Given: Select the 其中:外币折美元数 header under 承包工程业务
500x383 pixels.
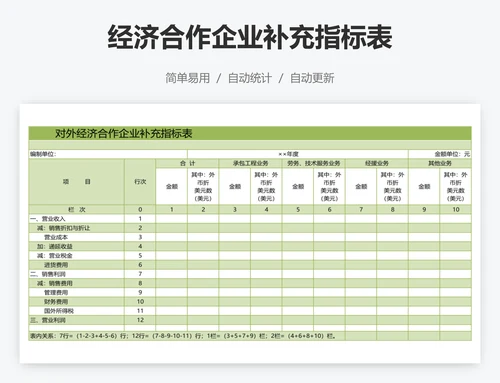Looking at the screenshot, I should (x=266, y=186).
